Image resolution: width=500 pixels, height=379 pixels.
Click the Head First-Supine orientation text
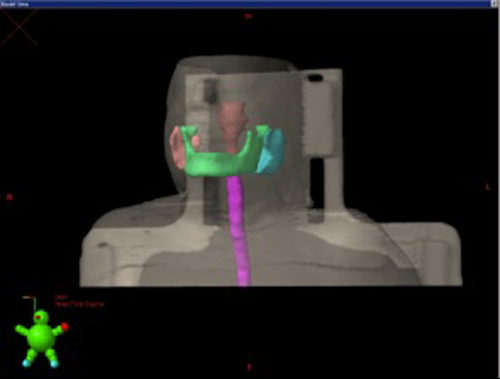[79, 304]
